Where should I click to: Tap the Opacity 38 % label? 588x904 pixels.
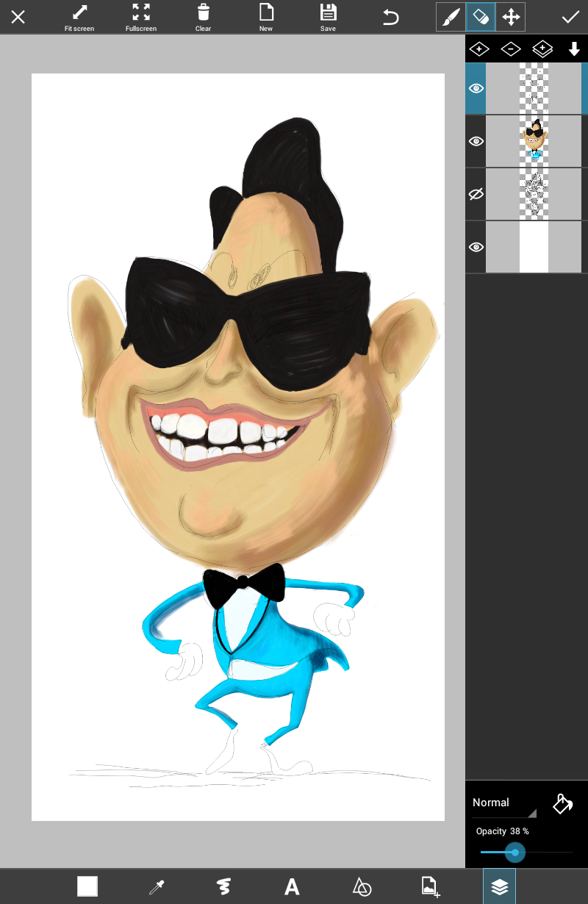click(x=503, y=831)
